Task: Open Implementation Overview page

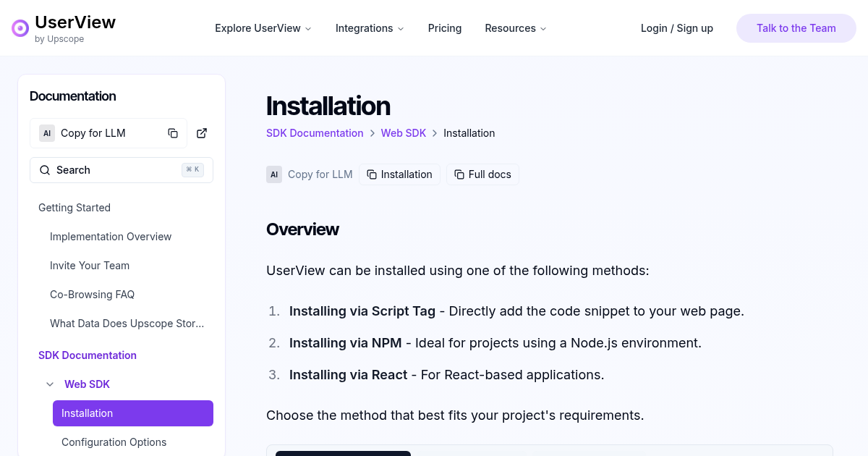Action: [x=111, y=237]
